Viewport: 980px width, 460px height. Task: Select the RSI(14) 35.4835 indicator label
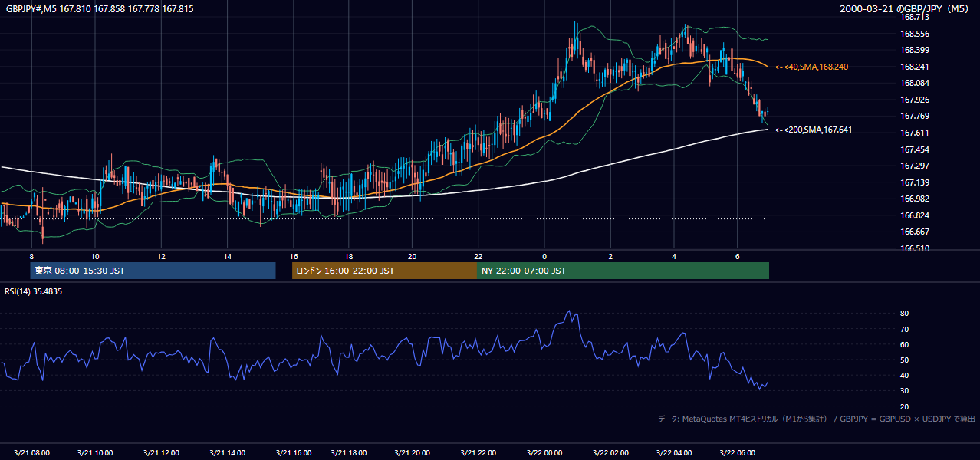click(34, 291)
